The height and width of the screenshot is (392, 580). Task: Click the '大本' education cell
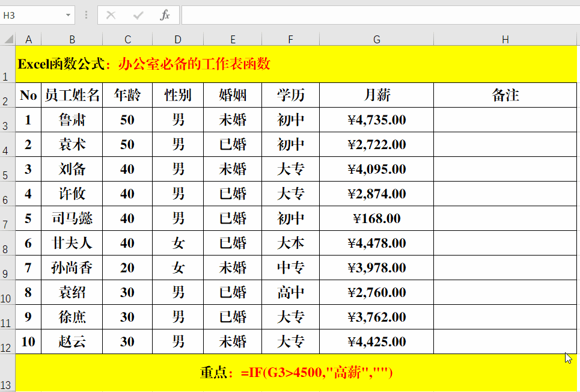click(x=291, y=243)
